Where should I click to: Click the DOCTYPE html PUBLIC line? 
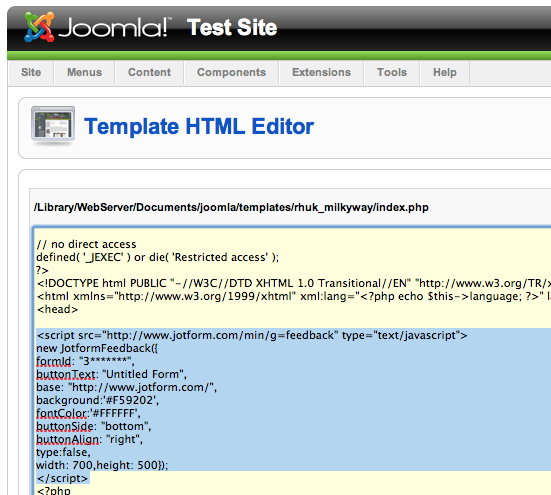click(293, 283)
